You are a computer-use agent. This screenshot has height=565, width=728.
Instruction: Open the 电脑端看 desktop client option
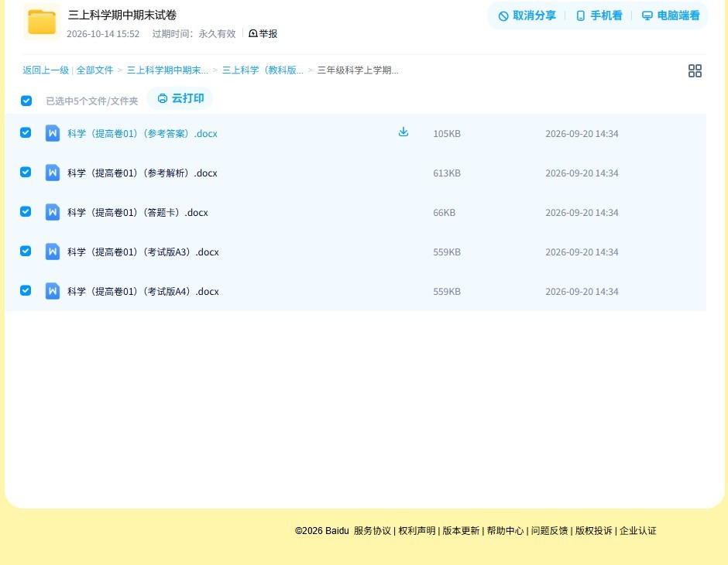671,15
